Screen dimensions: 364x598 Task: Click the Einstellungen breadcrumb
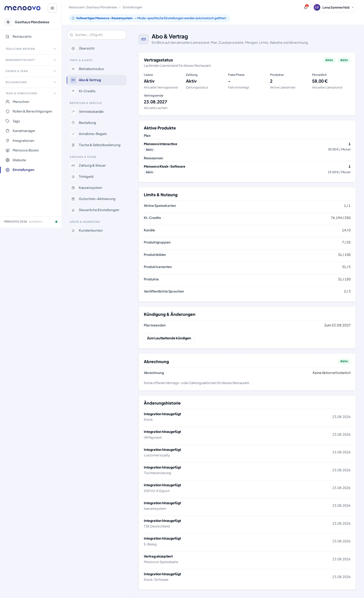132,7
